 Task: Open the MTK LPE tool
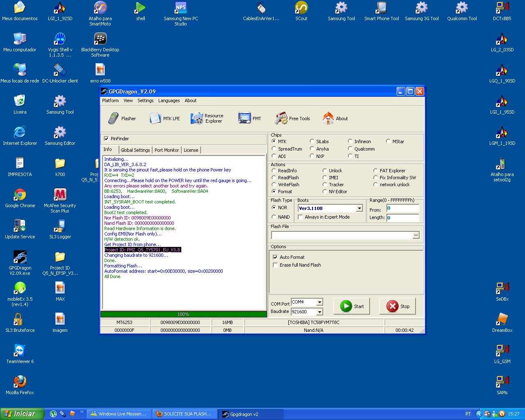pyautogui.click(x=164, y=119)
